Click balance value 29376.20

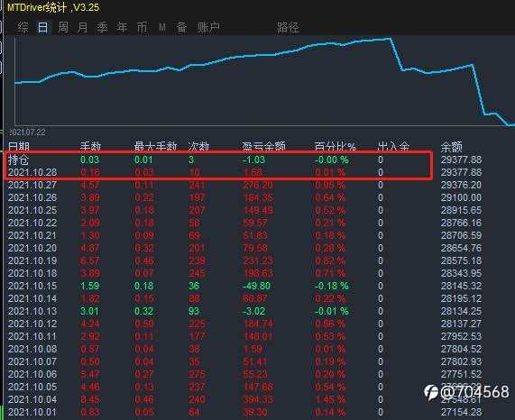tap(461, 185)
